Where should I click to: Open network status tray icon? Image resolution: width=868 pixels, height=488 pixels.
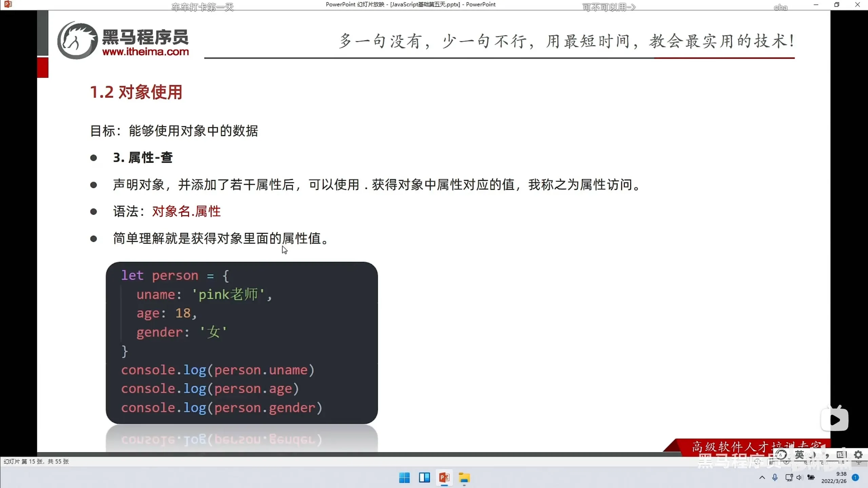789,477
